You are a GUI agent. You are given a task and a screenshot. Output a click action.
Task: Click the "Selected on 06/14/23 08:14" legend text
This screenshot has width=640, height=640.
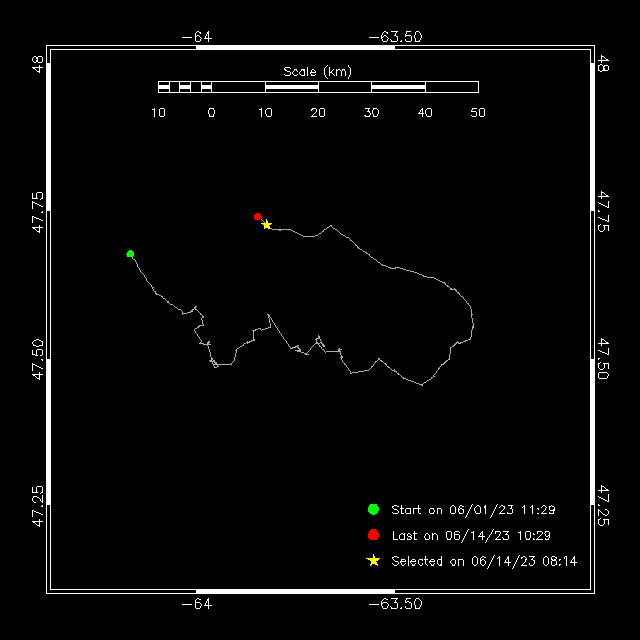pyautogui.click(x=484, y=561)
